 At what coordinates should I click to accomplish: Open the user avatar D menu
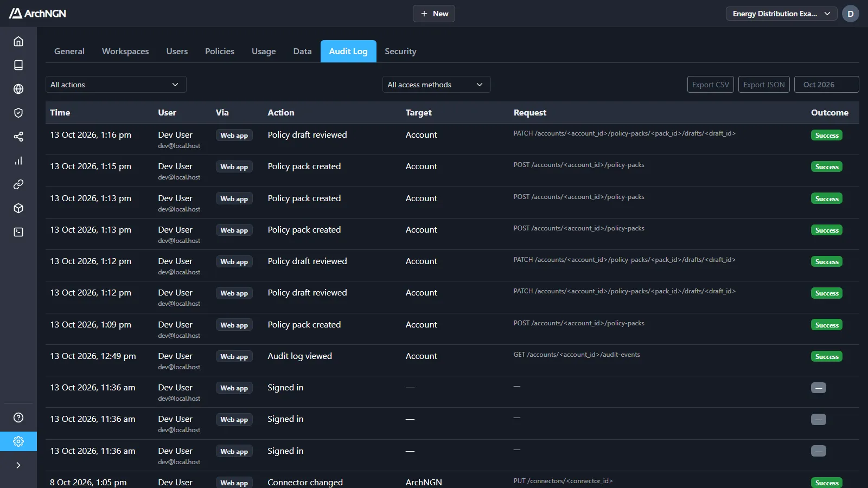(851, 14)
